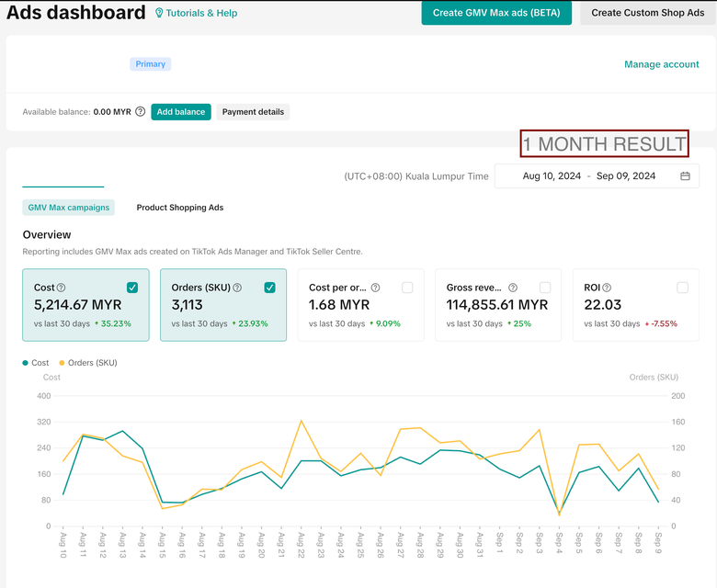Click the 1.68 MYR cost per order value

[339, 305]
